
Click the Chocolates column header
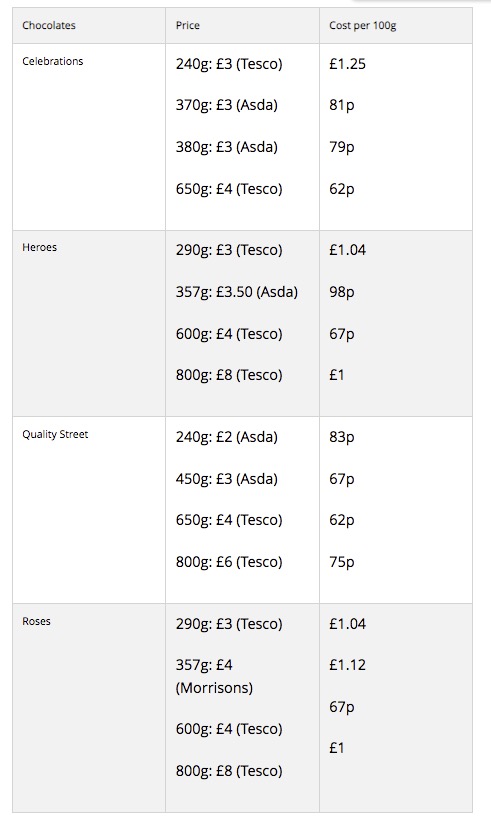coord(49,25)
